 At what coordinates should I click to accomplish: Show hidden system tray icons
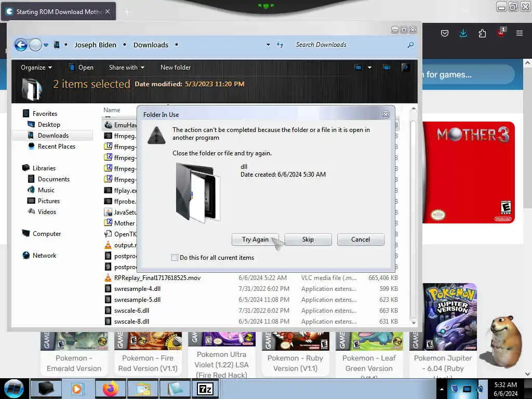(442, 389)
